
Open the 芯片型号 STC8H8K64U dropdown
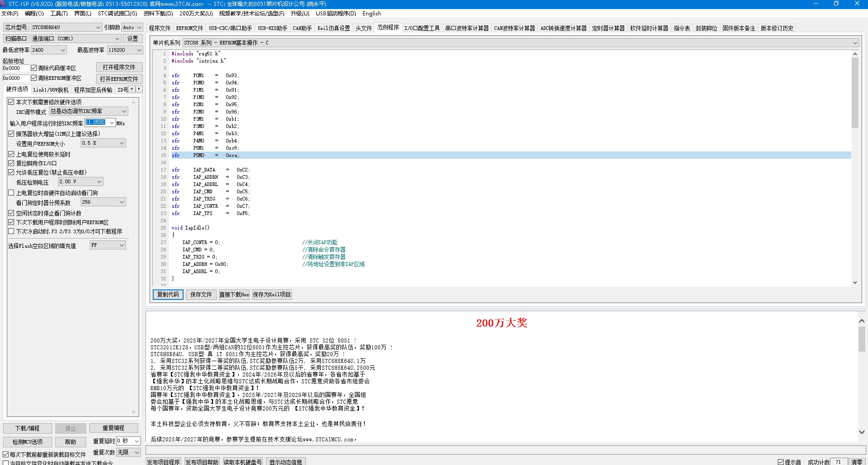coord(66,27)
